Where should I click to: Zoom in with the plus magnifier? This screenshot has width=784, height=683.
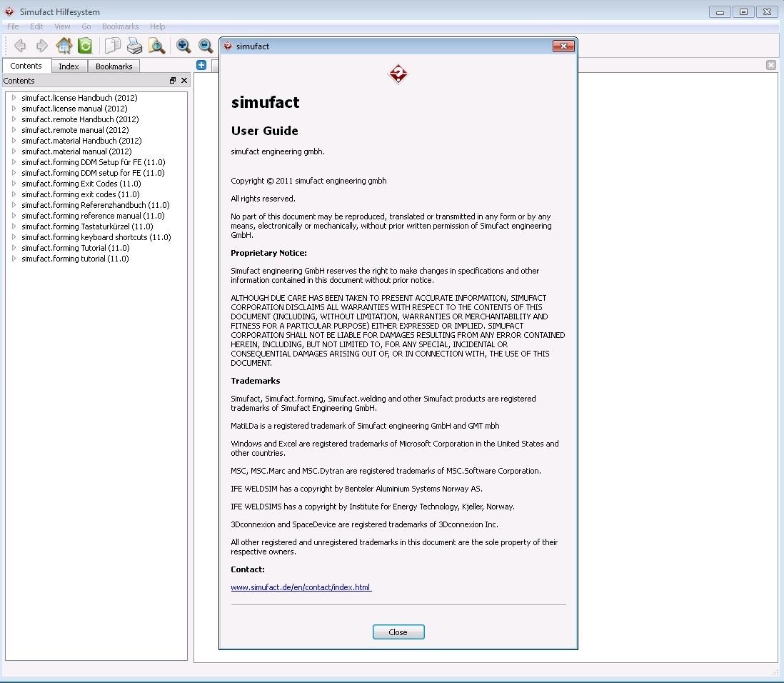(184, 46)
